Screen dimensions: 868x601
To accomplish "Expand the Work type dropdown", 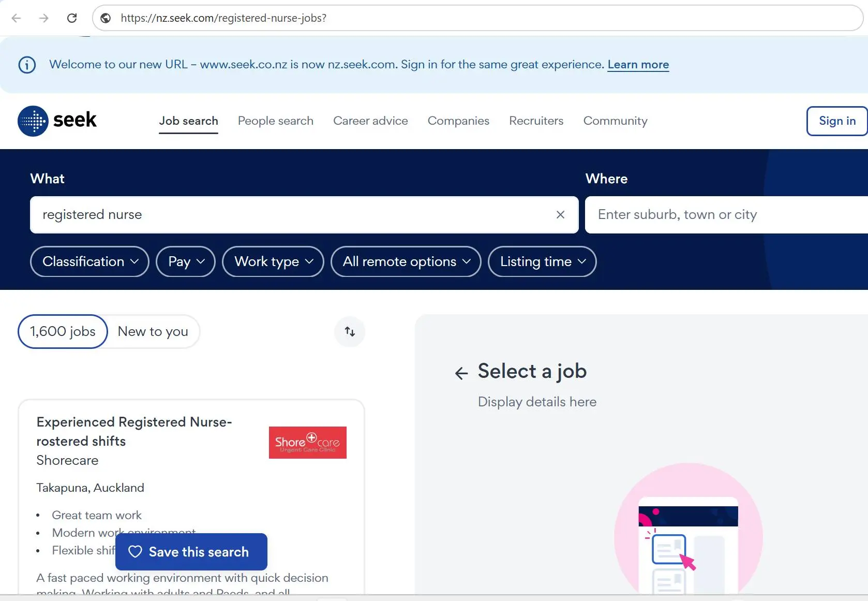I will pyautogui.click(x=273, y=261).
